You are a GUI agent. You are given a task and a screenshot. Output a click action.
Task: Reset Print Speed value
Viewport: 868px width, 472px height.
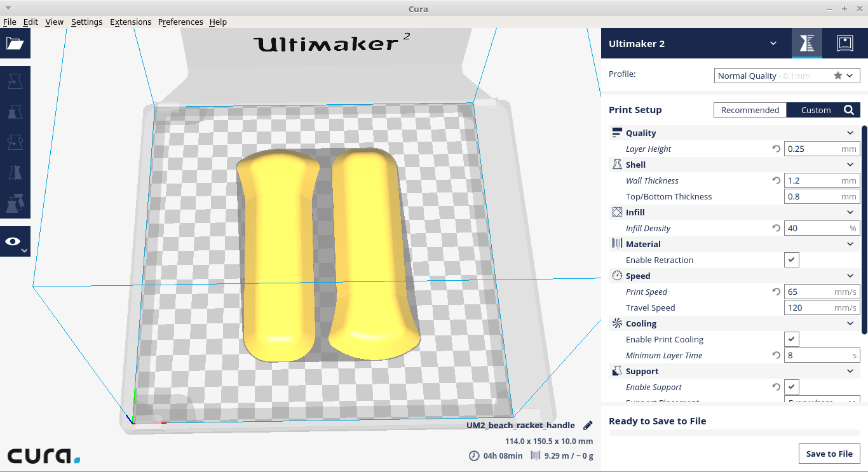pos(776,292)
